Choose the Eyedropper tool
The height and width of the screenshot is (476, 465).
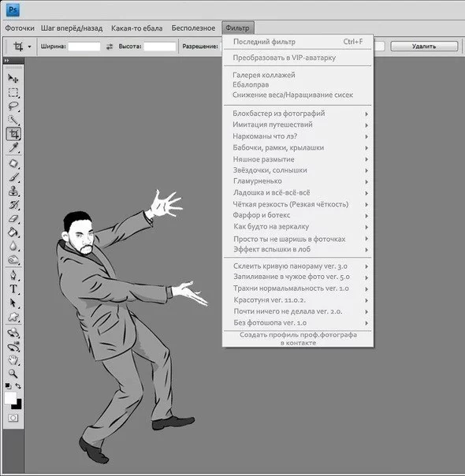point(13,147)
